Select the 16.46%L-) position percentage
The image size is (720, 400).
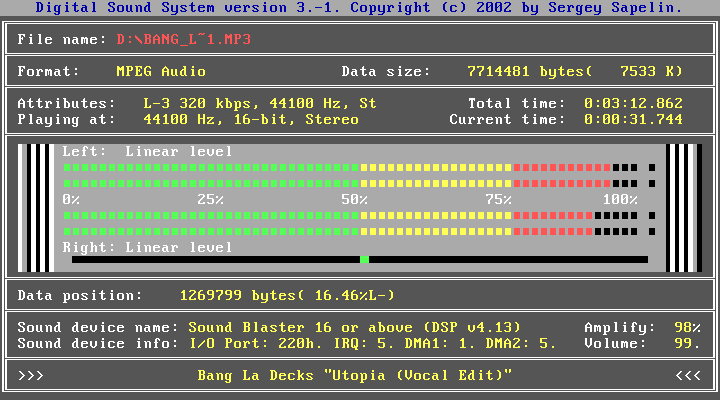(354, 295)
